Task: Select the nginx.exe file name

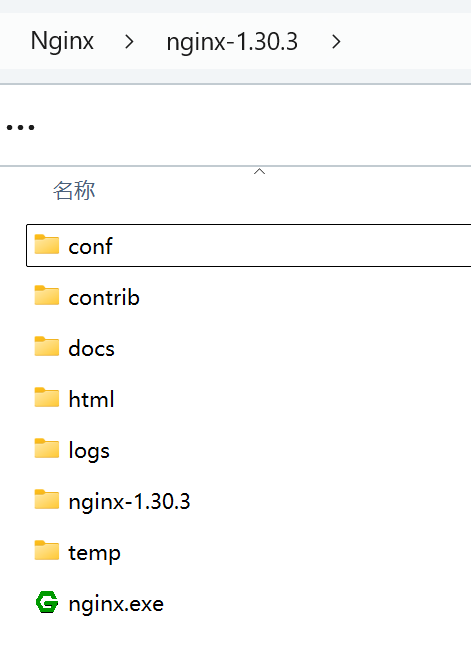Action: (116, 604)
